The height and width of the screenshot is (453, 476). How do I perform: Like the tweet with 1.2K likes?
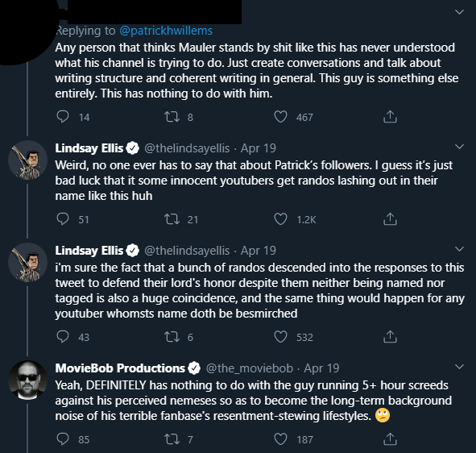[280, 219]
